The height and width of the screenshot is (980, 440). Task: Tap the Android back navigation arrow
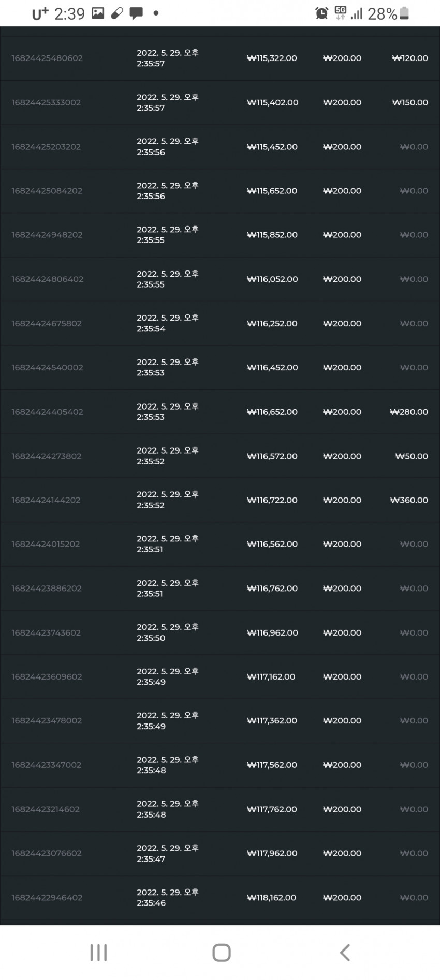tap(345, 952)
